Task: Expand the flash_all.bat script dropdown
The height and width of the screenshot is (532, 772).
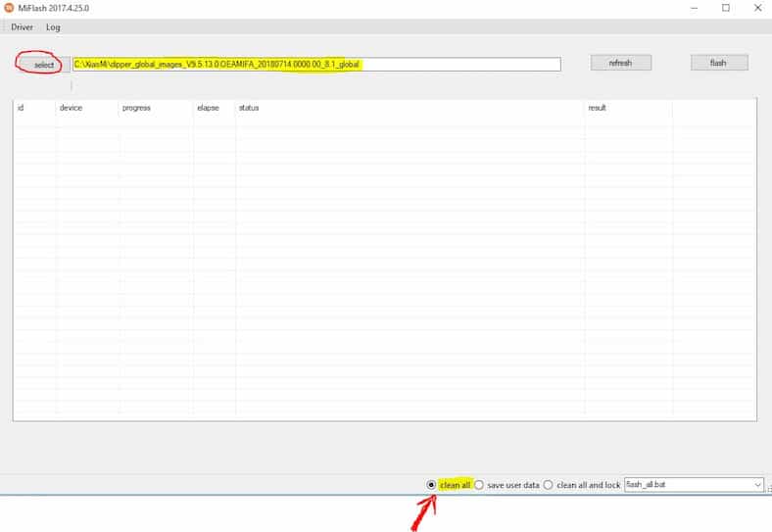Action: click(x=757, y=485)
